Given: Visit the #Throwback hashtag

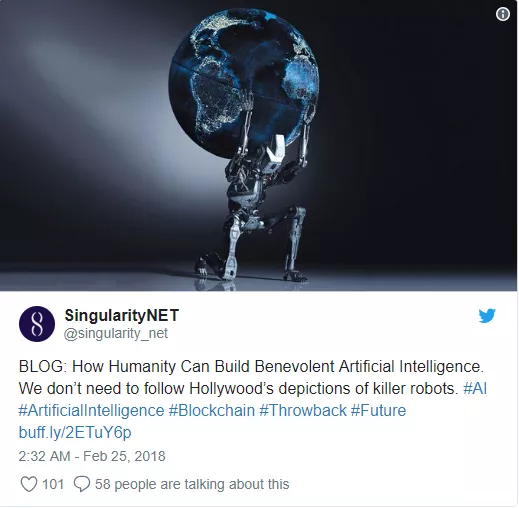Looking at the screenshot, I should [303, 410].
